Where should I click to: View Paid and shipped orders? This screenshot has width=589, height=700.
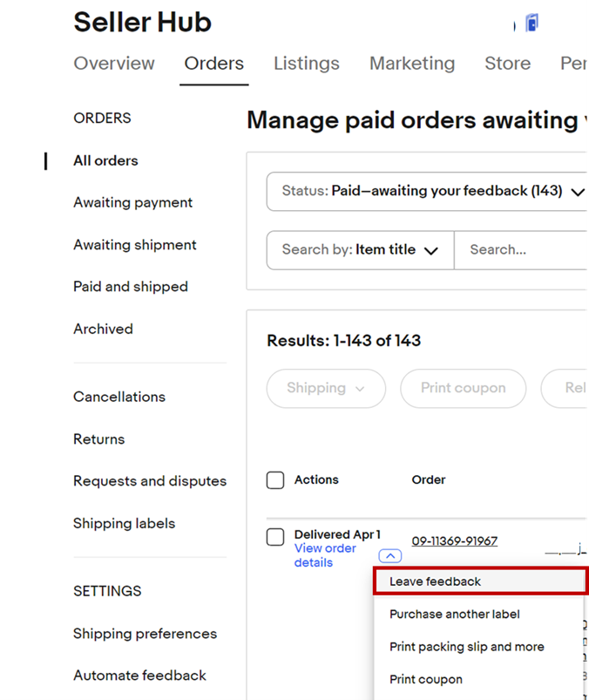(x=131, y=287)
